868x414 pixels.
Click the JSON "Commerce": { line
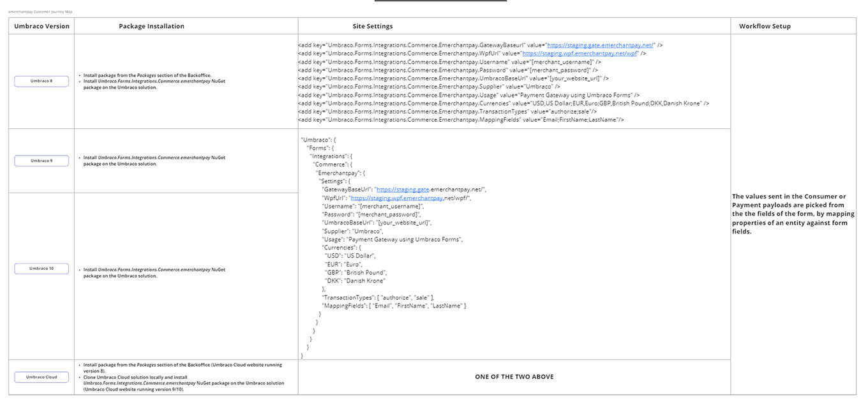tap(333, 165)
